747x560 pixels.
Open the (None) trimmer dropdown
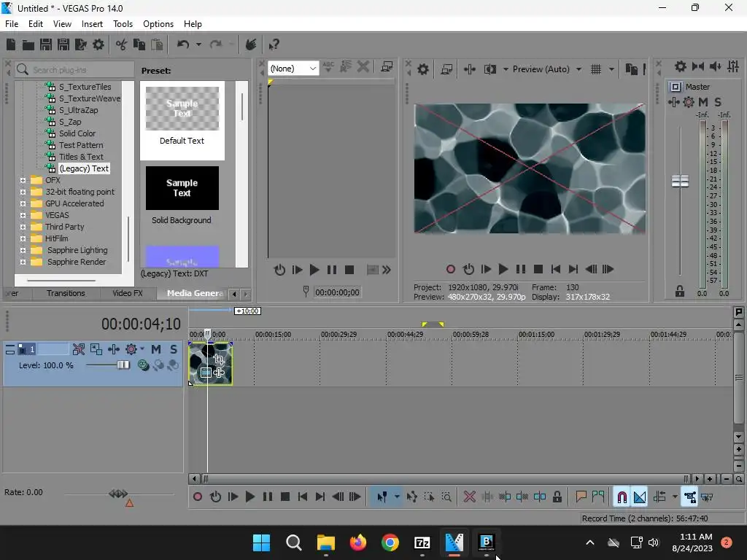293,69
